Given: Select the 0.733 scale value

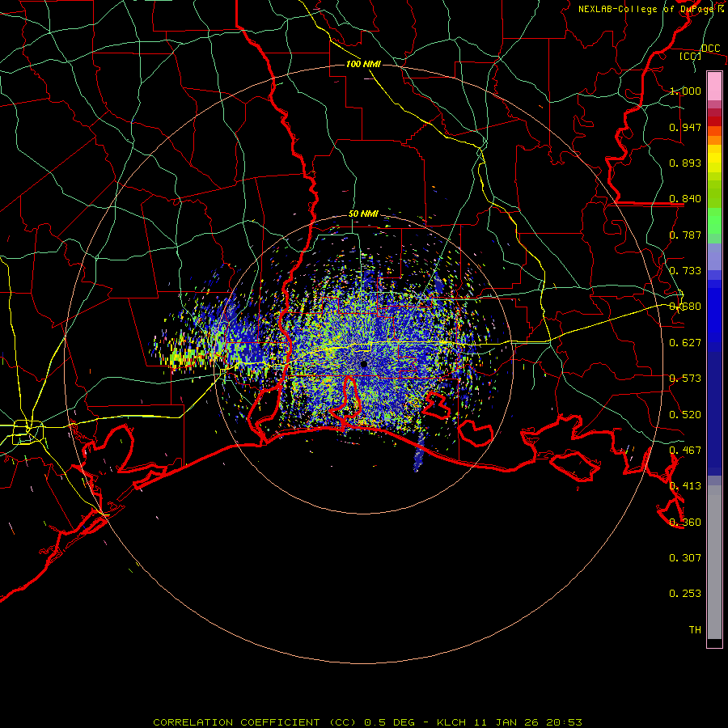Looking at the screenshot, I should point(685,271).
